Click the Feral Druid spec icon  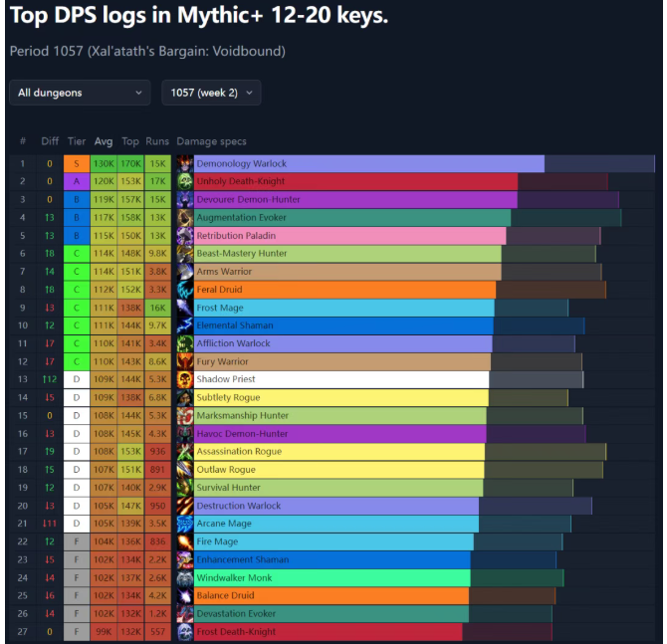[x=185, y=290]
